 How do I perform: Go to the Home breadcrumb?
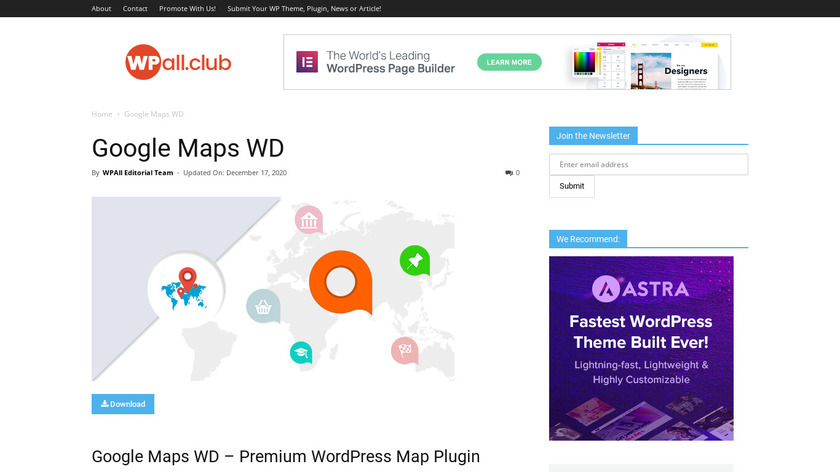pos(102,114)
